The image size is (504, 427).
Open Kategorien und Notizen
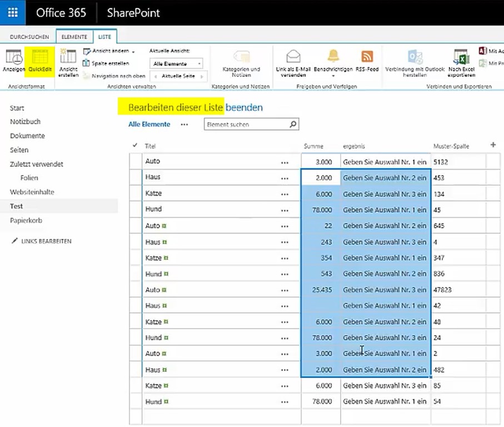click(241, 63)
